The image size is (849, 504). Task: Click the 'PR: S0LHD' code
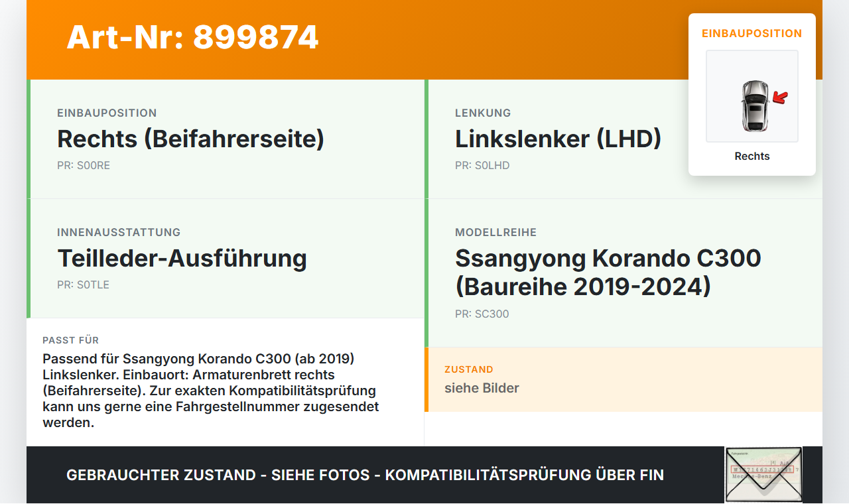pos(482,166)
